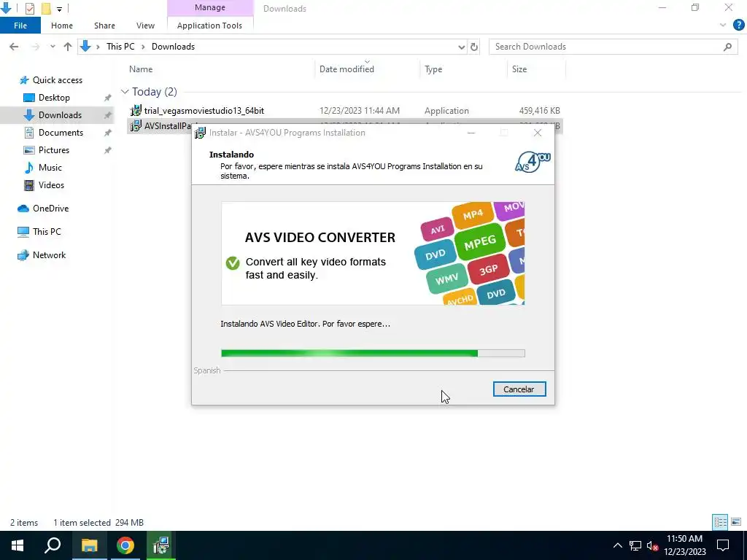Click the pin icon beside Documents

(x=108, y=133)
